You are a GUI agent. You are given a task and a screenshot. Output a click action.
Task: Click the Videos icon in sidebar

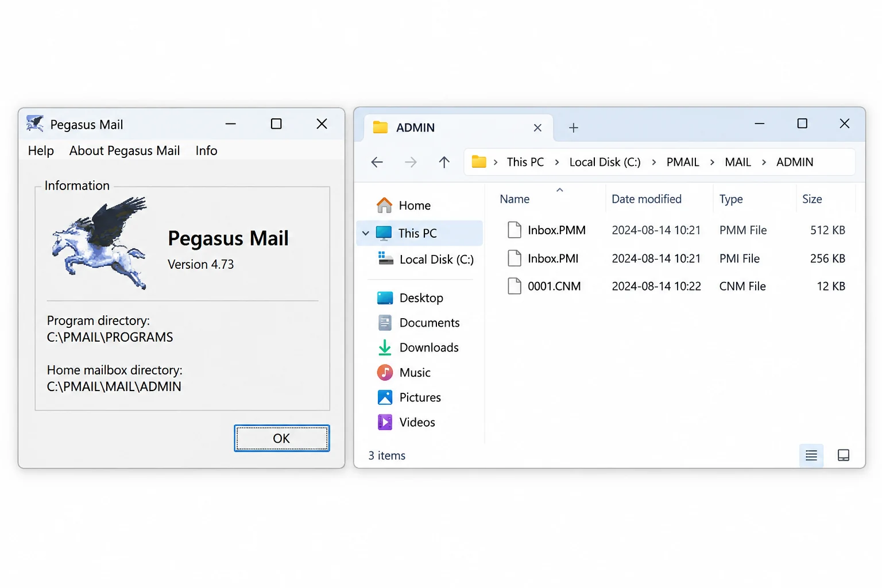tap(385, 422)
